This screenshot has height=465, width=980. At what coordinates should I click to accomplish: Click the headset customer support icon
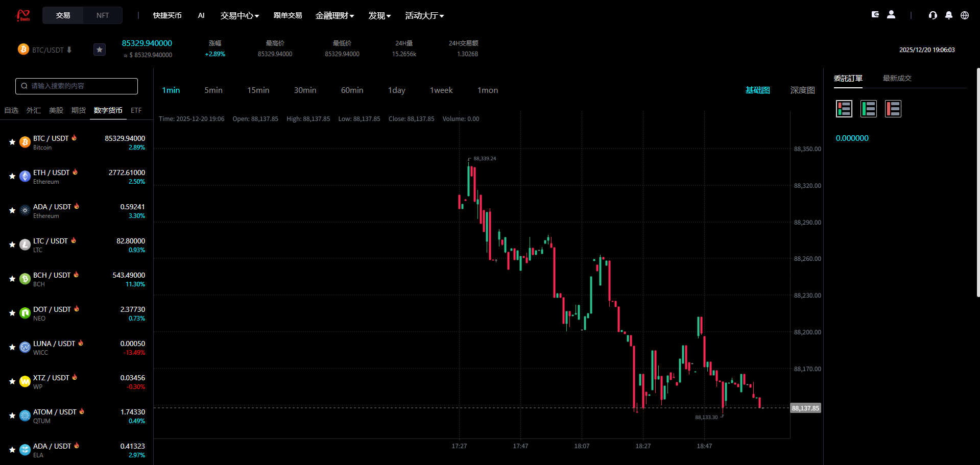click(933, 16)
